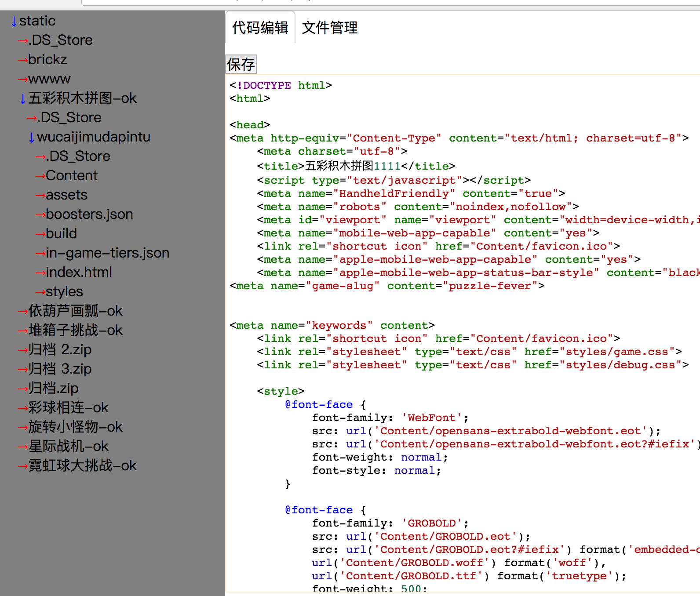Image resolution: width=700 pixels, height=596 pixels.
Task: Open the 旋转小怪物-ok folder
Action: tap(75, 427)
